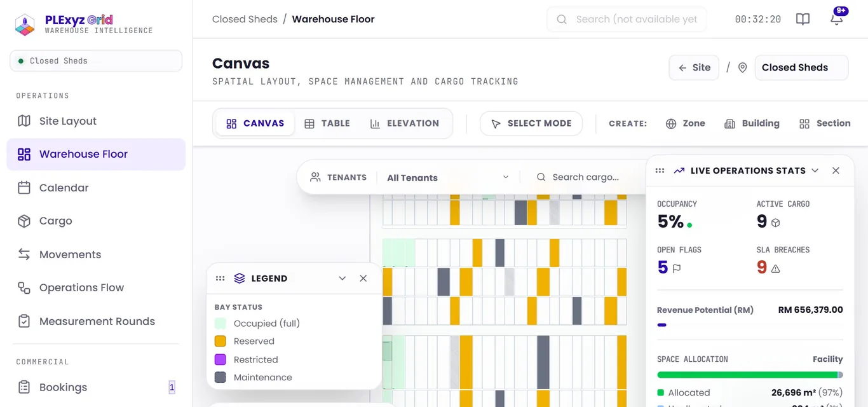Click the location pin icon beside Closed Sheds

[742, 67]
